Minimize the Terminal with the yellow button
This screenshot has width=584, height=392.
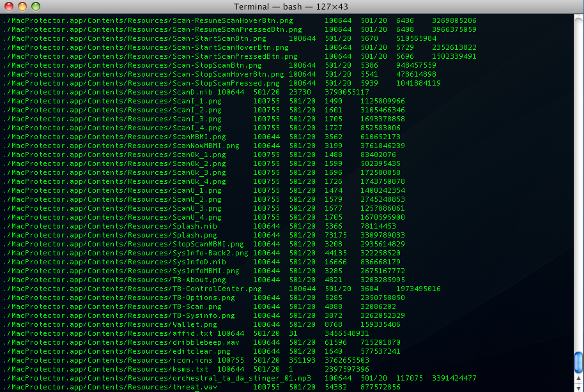pyautogui.click(x=22, y=6)
